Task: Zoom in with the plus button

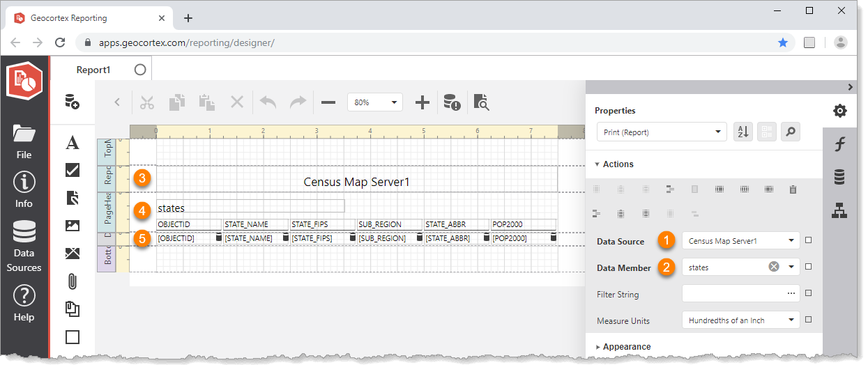Action: pyautogui.click(x=422, y=102)
